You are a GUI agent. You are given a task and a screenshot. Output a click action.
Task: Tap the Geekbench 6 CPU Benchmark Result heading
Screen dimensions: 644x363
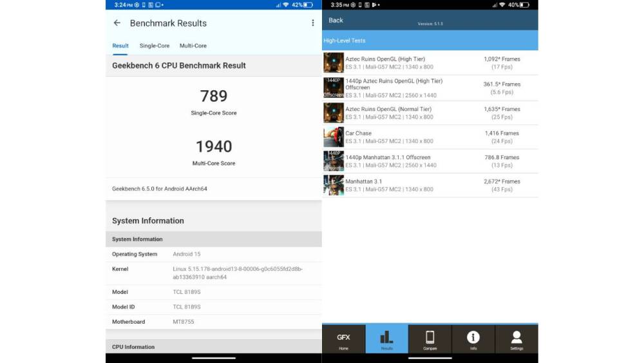178,65
